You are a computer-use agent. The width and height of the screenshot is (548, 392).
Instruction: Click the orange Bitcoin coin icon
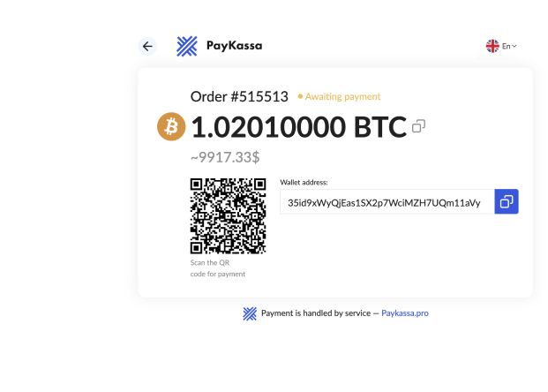[x=171, y=126]
